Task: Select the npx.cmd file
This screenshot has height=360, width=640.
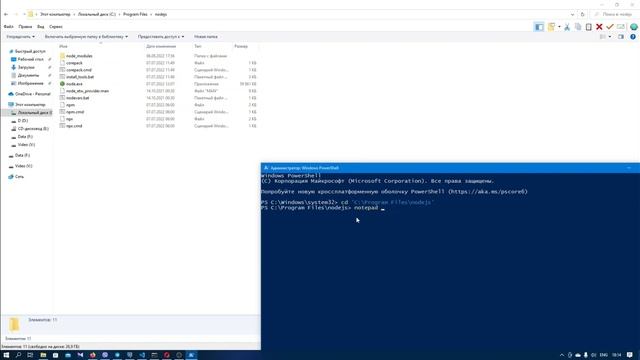Action: coord(74,126)
